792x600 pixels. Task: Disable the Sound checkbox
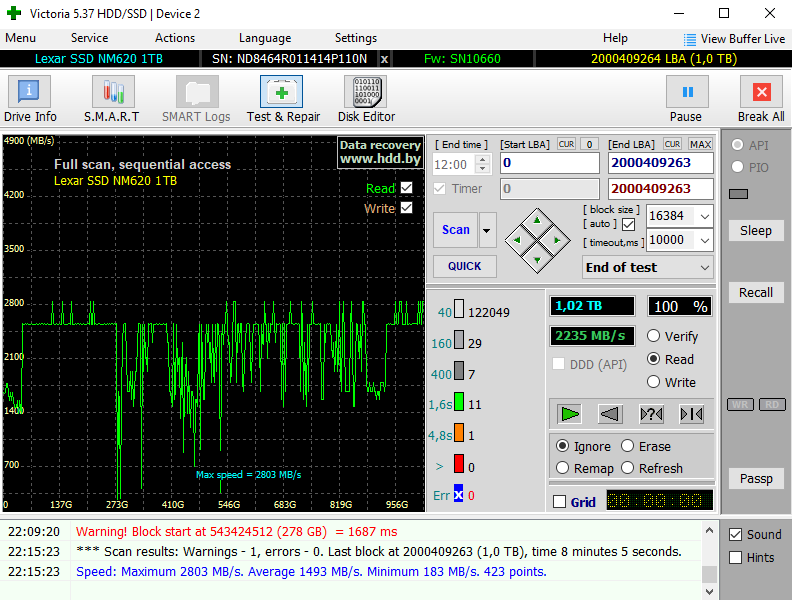[735, 534]
